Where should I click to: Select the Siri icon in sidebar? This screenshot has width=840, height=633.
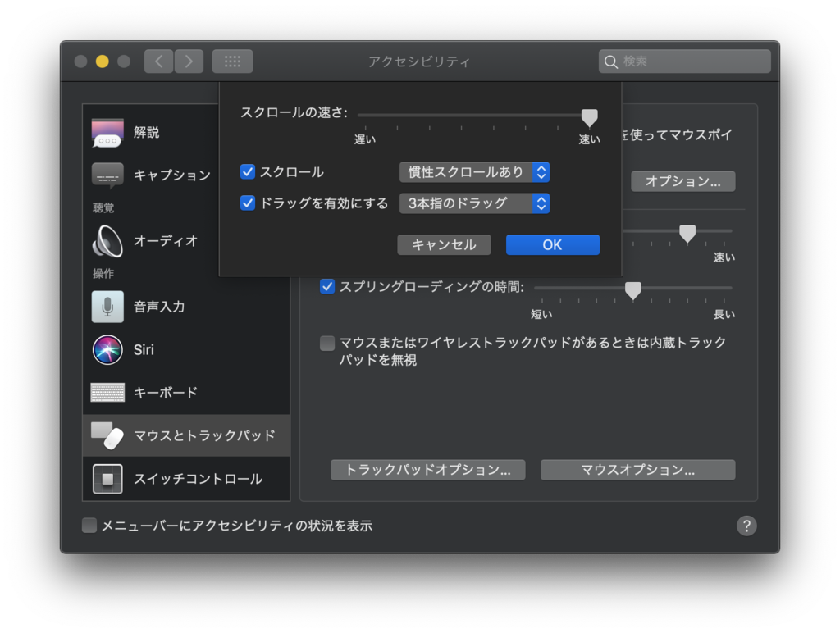click(x=106, y=350)
